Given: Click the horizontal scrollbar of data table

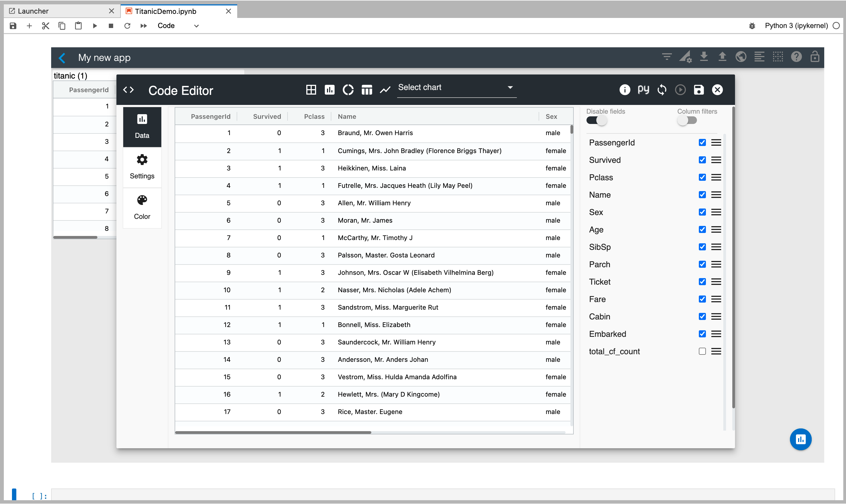Looking at the screenshot, I should click(x=273, y=432).
